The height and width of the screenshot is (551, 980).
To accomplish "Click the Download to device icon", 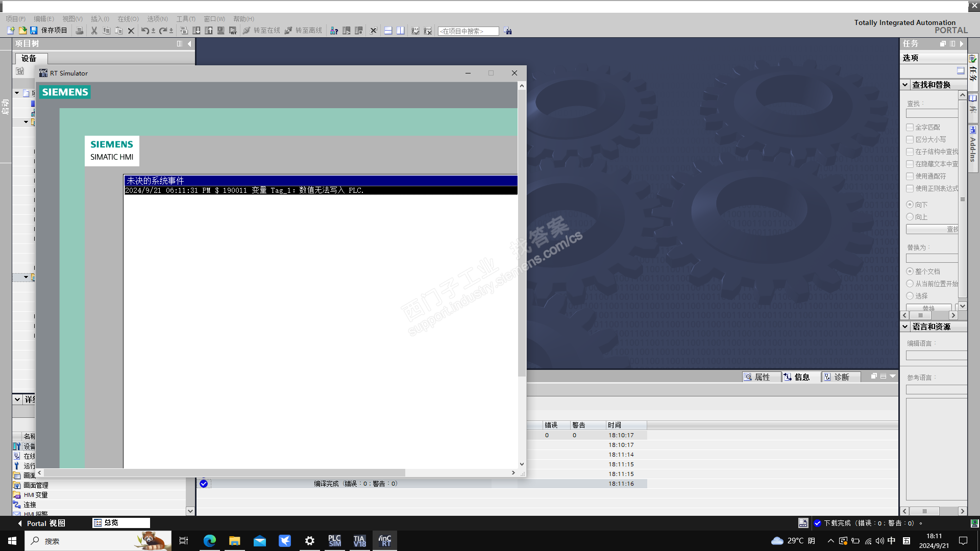I will 196,31.
